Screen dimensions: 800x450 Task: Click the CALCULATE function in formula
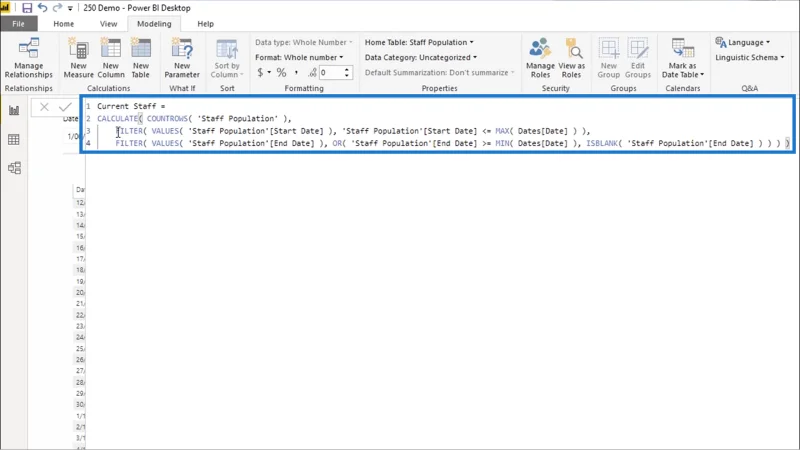pyautogui.click(x=117, y=118)
